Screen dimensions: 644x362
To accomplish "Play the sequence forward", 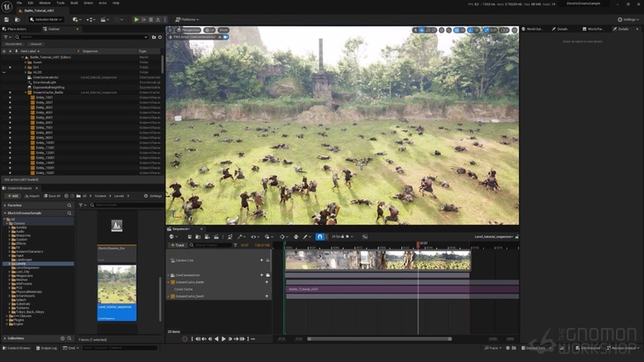I will (x=223, y=339).
